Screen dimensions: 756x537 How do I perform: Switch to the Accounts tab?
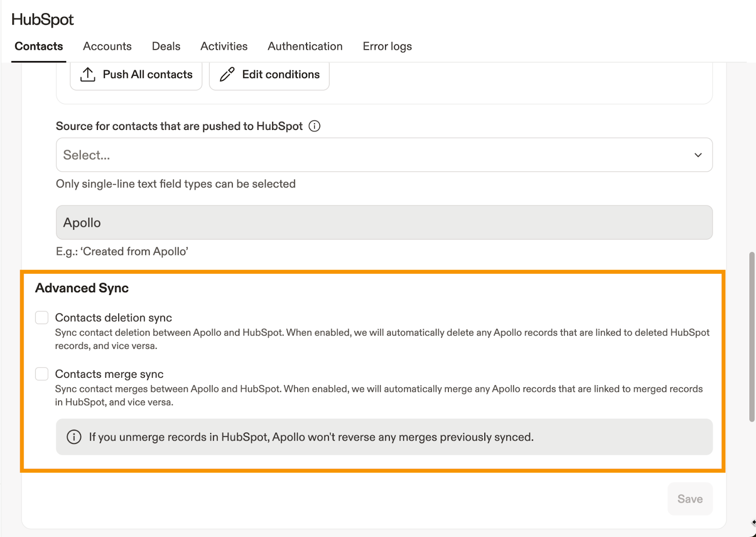click(x=107, y=46)
